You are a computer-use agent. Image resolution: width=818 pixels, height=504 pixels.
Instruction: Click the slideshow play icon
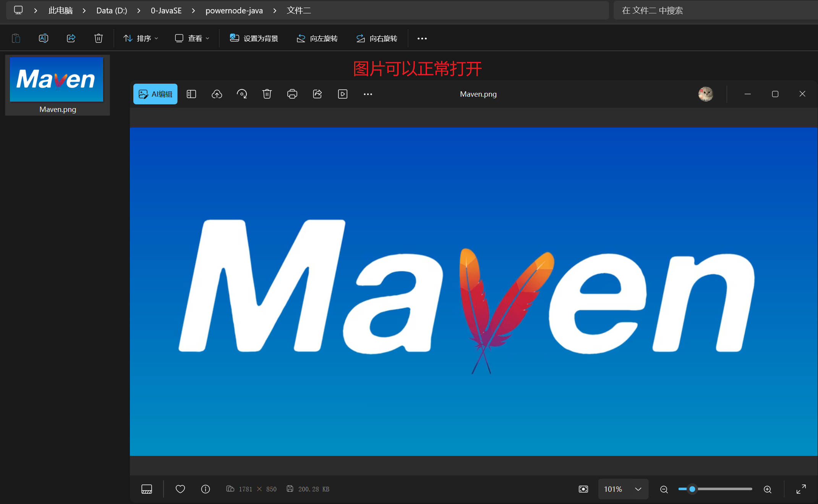point(342,94)
